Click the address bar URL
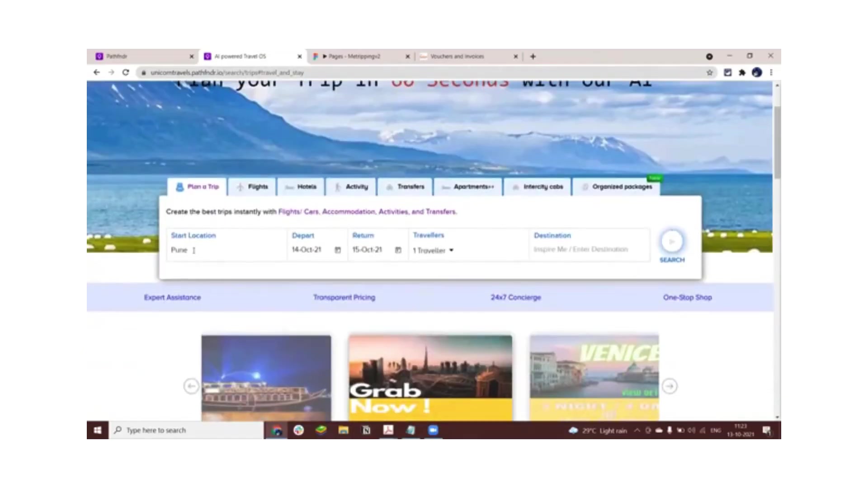Screen dimensions: 868x488 227,72
